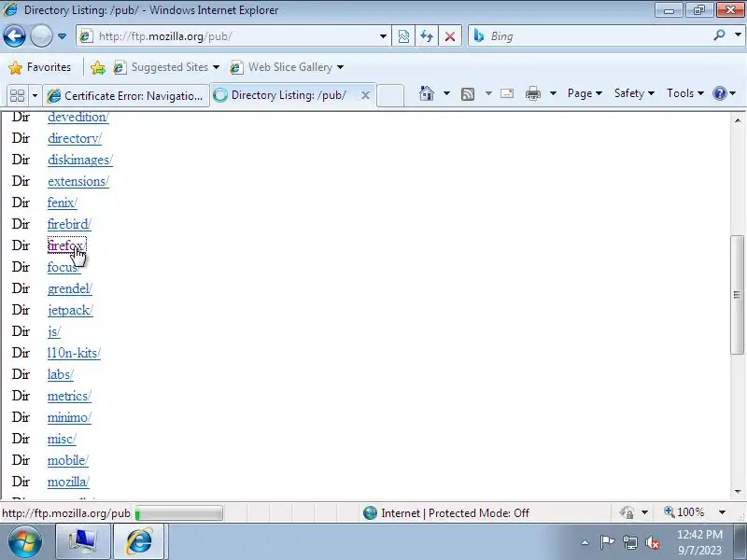Click the muted volume tray icon

[652, 542]
